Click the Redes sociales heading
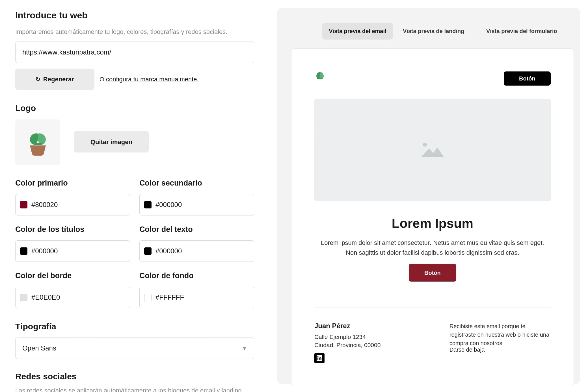 46,376
